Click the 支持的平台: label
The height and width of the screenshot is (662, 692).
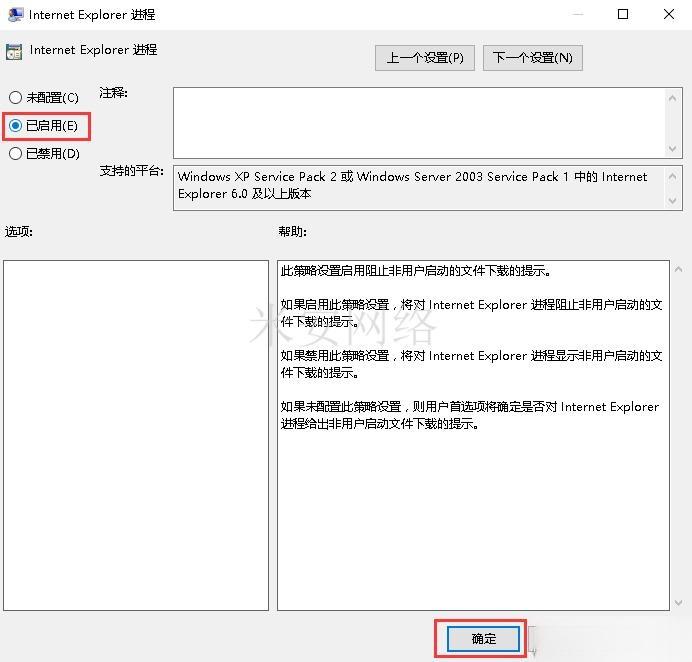tap(132, 170)
